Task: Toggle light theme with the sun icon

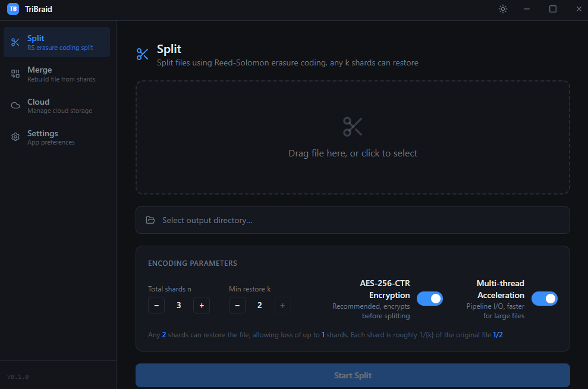Action: 502,9
